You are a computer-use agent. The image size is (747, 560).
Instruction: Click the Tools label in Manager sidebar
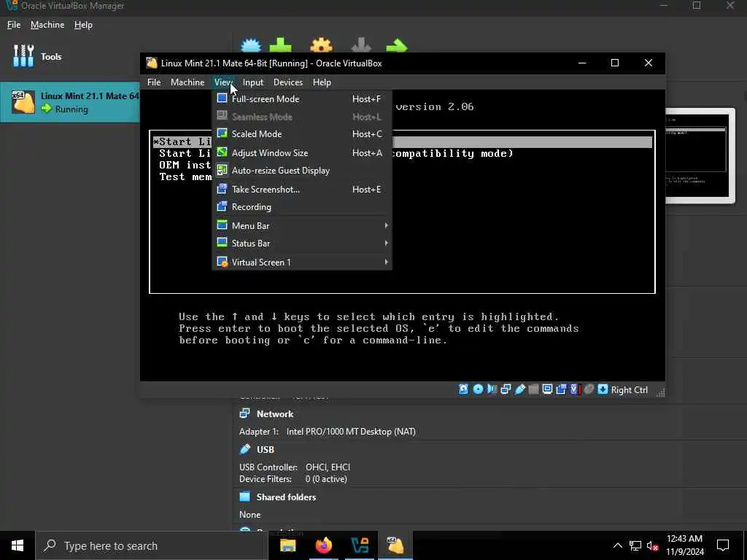click(x=51, y=57)
